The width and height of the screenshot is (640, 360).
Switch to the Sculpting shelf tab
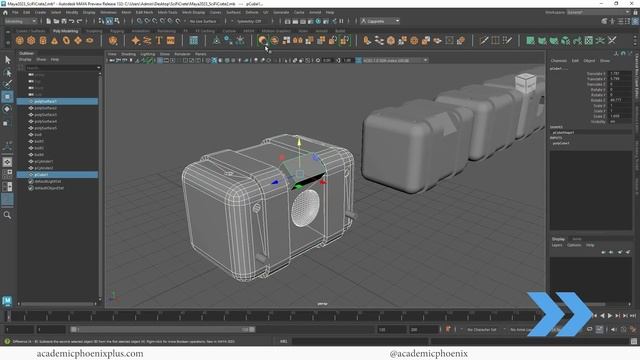click(x=94, y=31)
